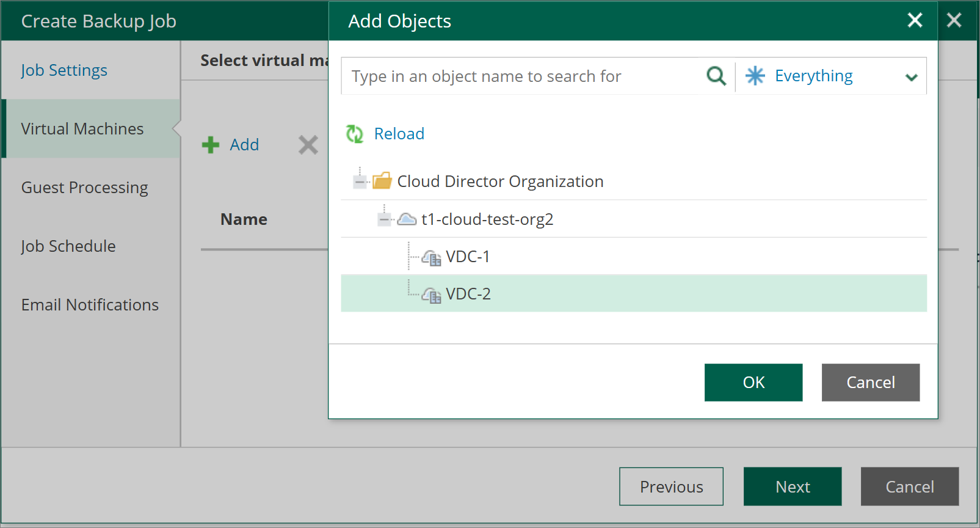
Task: Close the Add Objects dialog
Action: click(915, 20)
